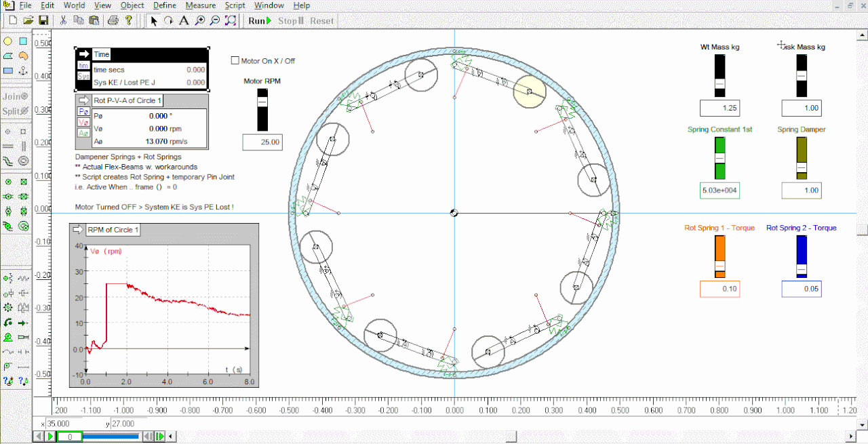
Task: Select the arrow pointer tool
Action: [x=154, y=21]
